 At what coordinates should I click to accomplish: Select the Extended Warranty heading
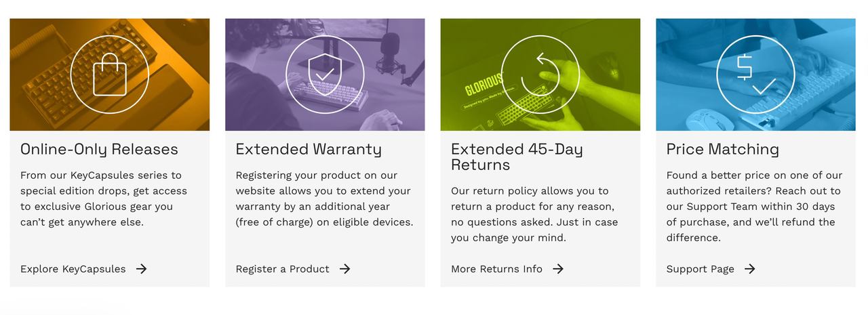click(309, 149)
